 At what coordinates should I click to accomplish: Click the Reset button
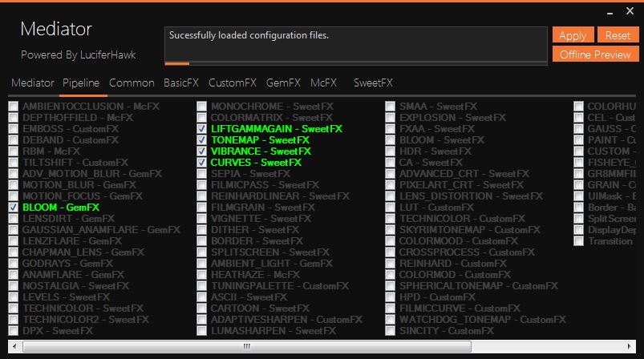[x=618, y=35]
